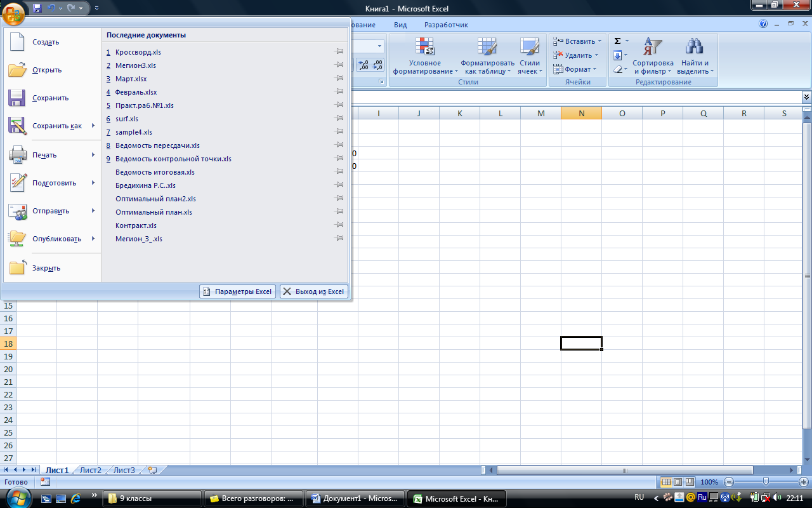Open Customize Quick Access Toolbar dropdown
Screen dimensions: 812x508
pyautogui.click(x=96, y=8)
